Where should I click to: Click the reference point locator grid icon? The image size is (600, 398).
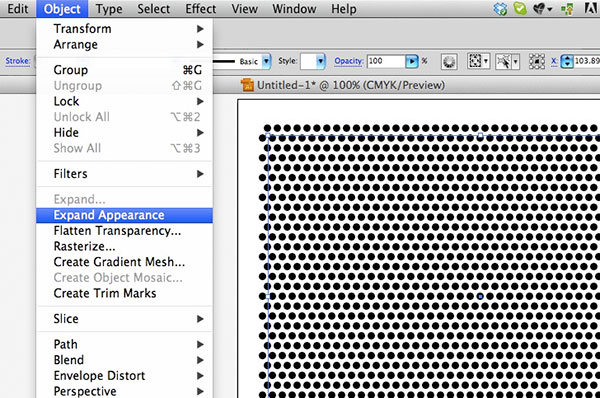(x=537, y=61)
